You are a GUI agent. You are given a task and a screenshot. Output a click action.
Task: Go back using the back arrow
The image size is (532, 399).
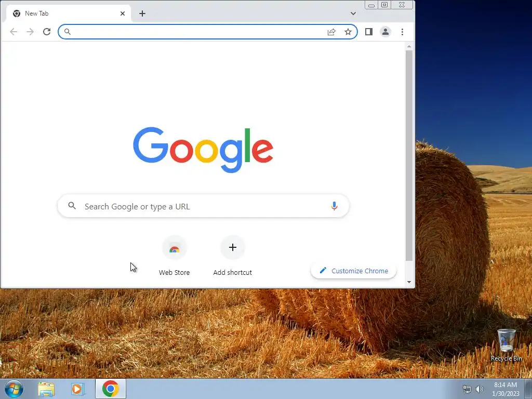[14, 32]
